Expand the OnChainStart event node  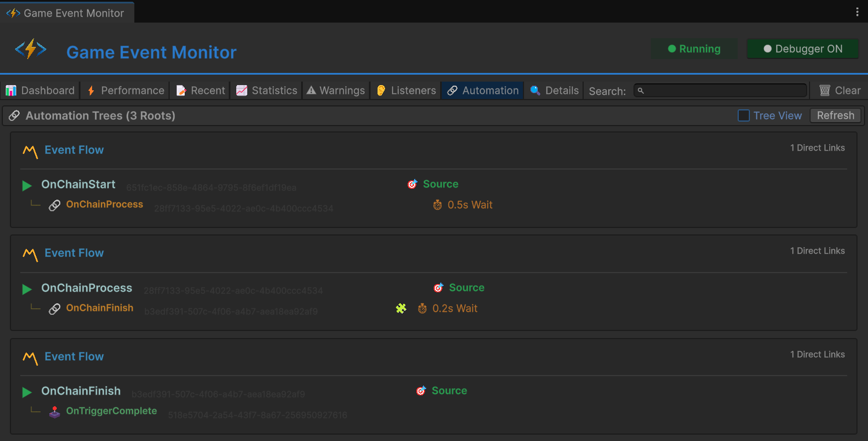tap(26, 185)
